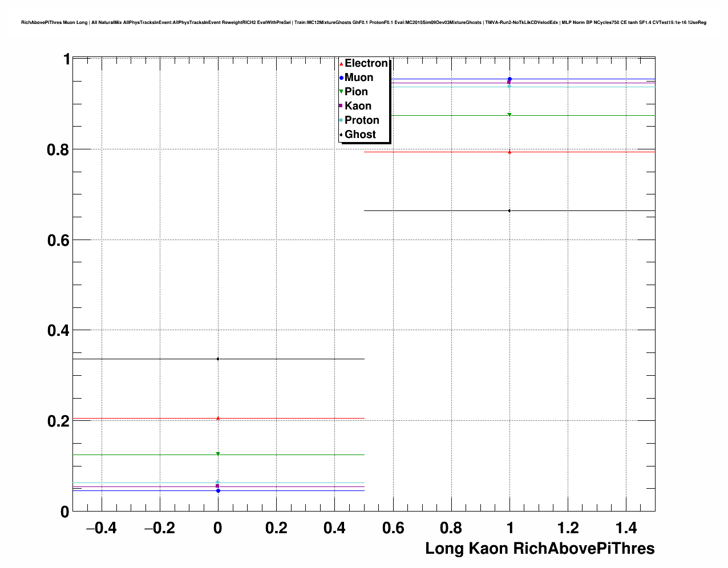Select the Electron data point at x=1
This screenshot has height=568, width=728.
[509, 152]
